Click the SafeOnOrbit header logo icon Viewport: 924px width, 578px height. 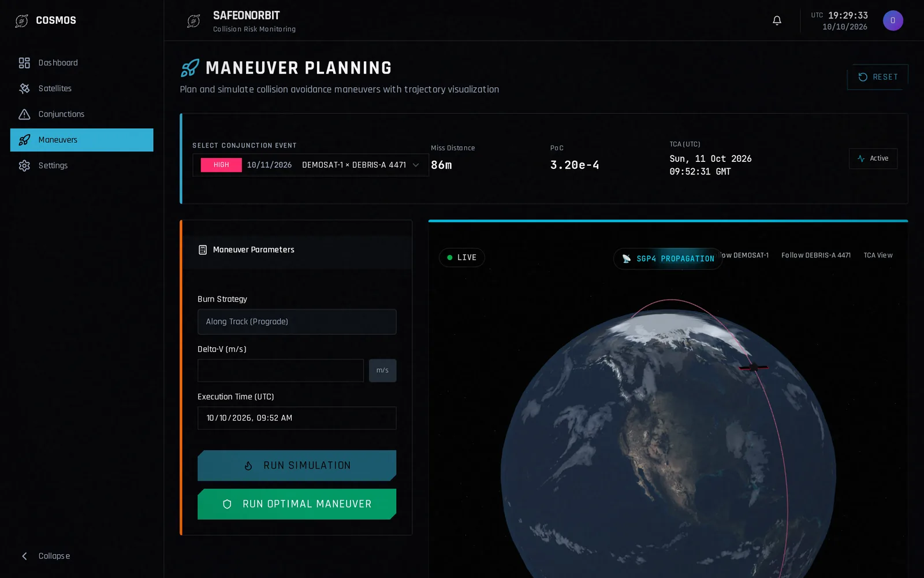tap(193, 21)
